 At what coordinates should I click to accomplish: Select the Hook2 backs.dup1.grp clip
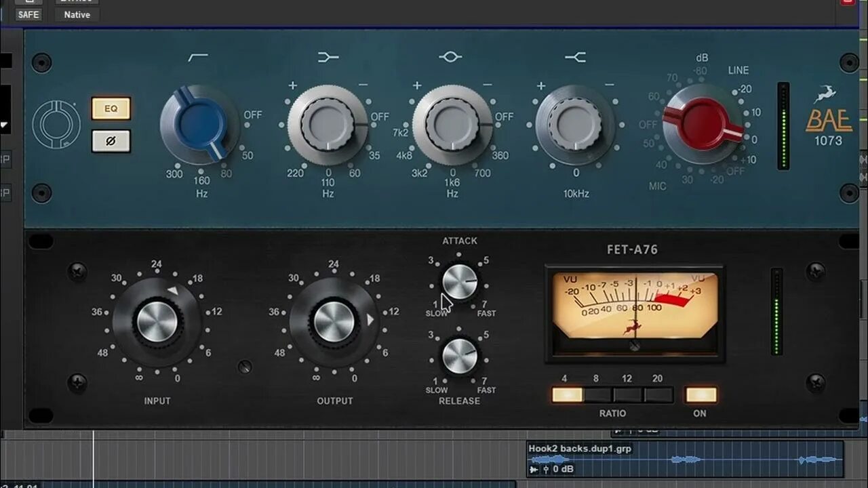pos(685,459)
